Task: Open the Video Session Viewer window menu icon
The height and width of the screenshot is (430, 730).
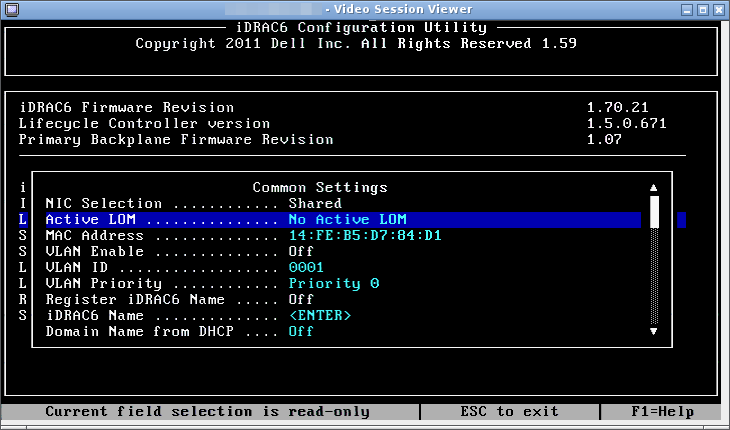Action: pyautogui.click(x=11, y=9)
